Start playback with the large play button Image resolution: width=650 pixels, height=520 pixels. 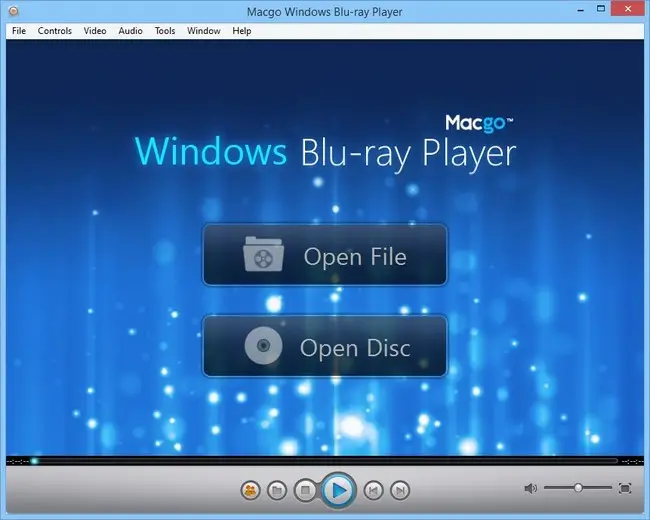click(x=339, y=491)
